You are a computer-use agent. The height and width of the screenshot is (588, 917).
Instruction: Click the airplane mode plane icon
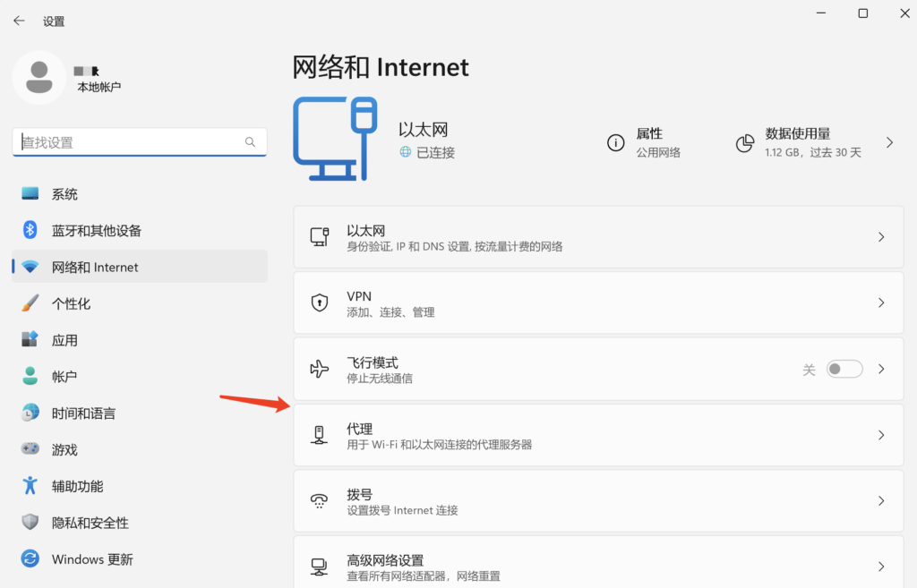(x=319, y=369)
